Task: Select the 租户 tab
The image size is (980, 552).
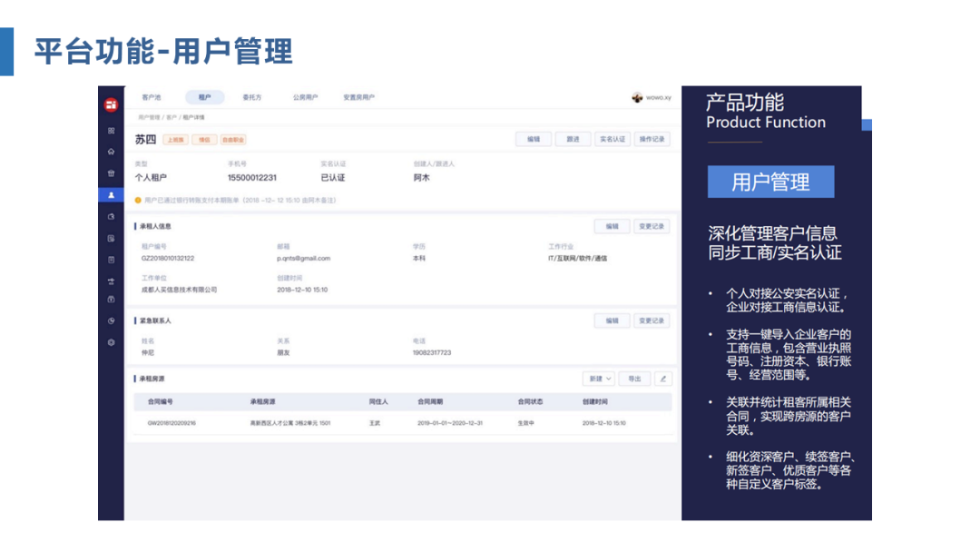Action: pyautogui.click(x=204, y=97)
